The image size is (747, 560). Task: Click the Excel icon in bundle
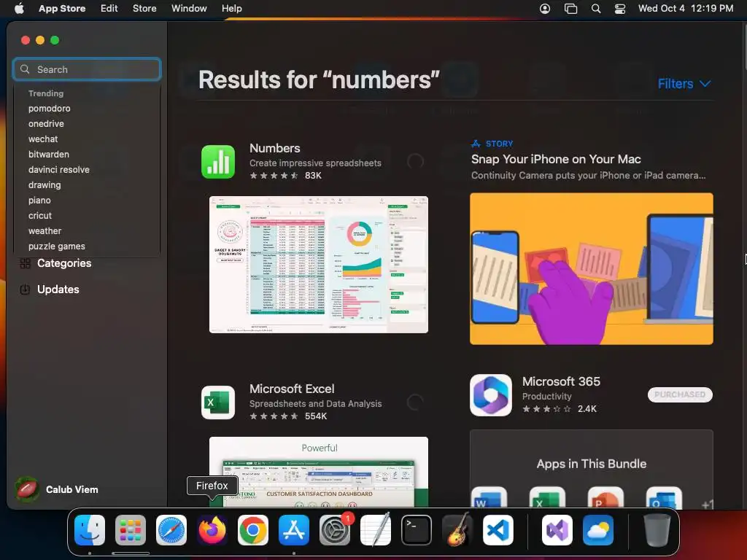pyautogui.click(x=547, y=497)
